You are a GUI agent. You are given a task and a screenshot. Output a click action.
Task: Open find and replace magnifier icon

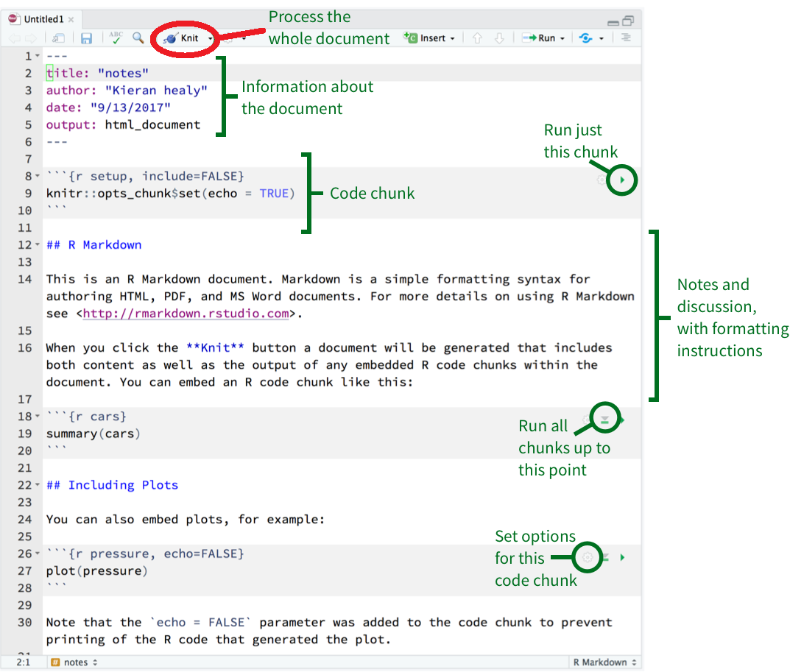click(x=138, y=38)
